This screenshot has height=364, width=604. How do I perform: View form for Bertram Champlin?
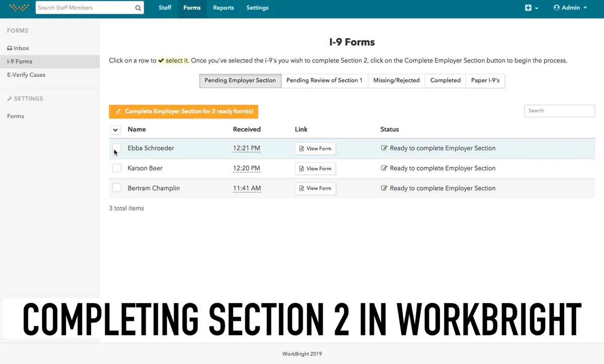pyautogui.click(x=315, y=189)
